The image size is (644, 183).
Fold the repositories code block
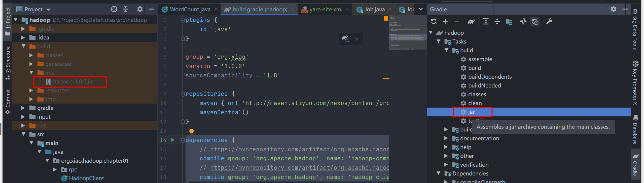pyautogui.click(x=183, y=94)
